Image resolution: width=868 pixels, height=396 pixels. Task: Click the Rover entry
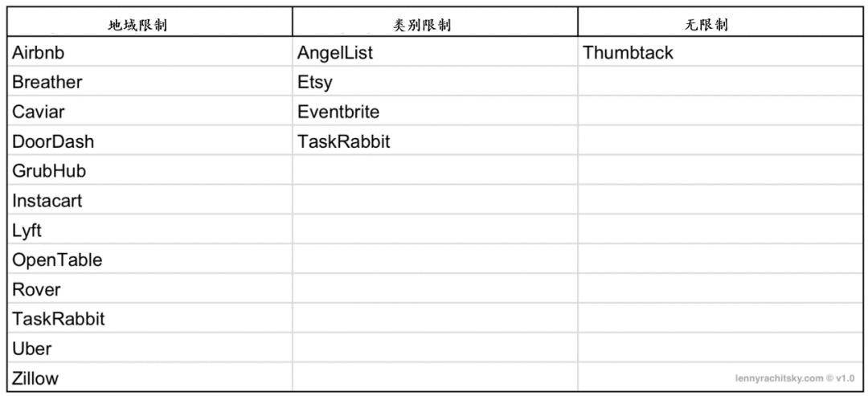(x=36, y=289)
